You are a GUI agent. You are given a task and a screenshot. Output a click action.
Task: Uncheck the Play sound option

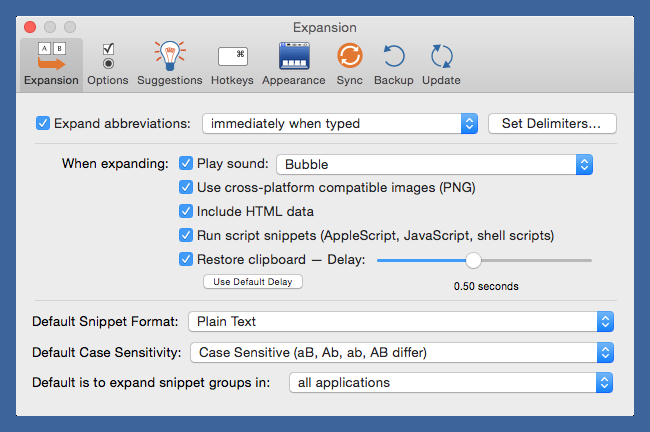(186, 164)
